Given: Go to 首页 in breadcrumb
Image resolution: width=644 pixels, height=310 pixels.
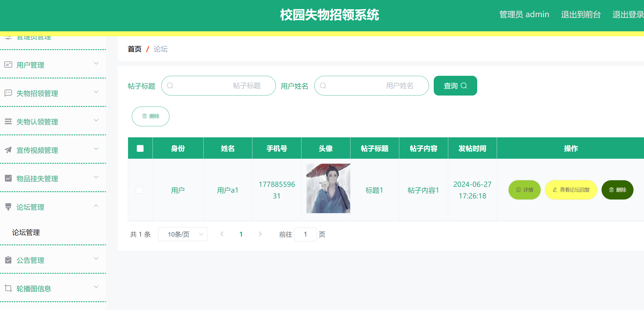Looking at the screenshot, I should [134, 49].
